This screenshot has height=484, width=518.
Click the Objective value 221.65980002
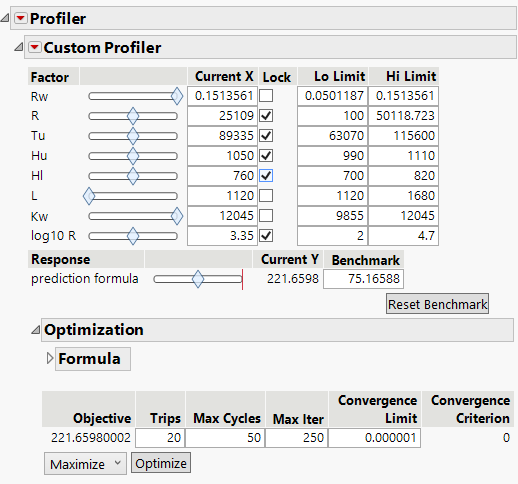click(x=91, y=438)
